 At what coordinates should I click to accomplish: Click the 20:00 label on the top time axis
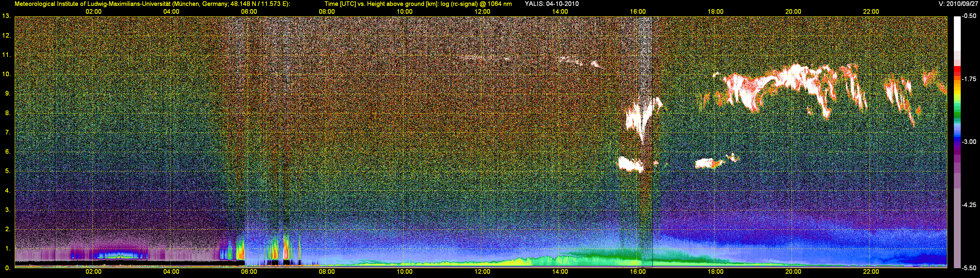coord(793,12)
